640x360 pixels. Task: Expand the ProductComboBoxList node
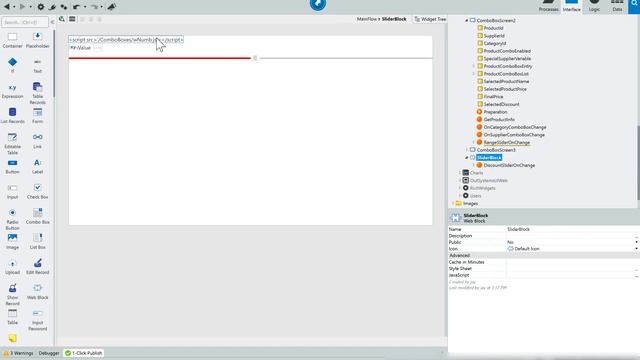point(473,74)
